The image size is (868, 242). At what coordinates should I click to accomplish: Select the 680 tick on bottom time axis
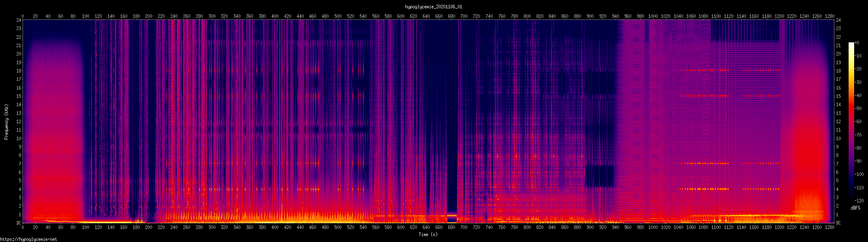(x=451, y=227)
